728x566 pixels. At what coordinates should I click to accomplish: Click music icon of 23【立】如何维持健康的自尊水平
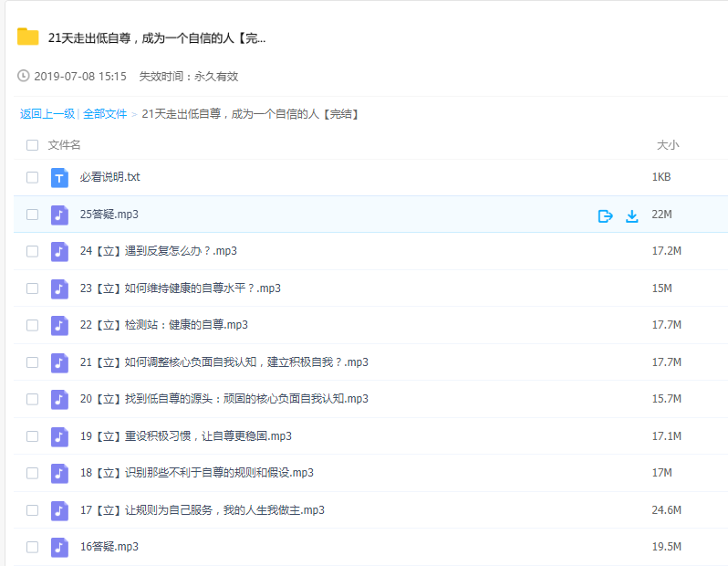click(x=59, y=288)
